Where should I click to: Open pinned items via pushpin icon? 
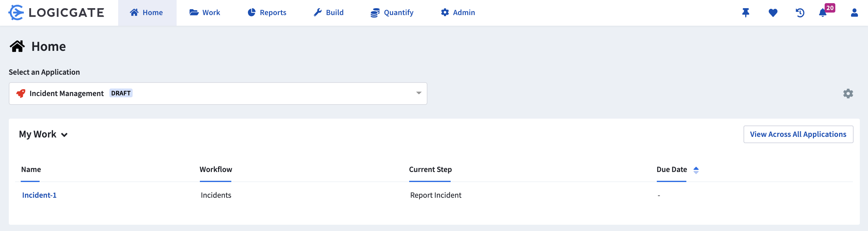(x=746, y=13)
